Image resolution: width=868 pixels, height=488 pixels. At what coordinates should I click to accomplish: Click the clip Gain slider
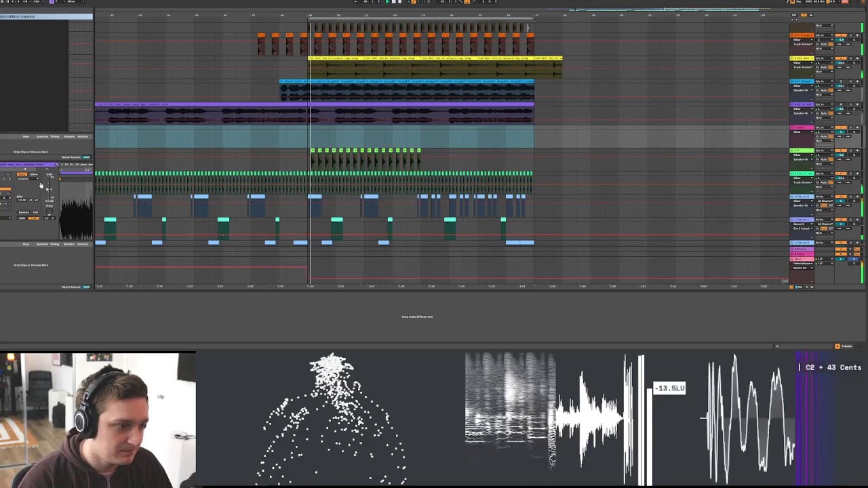point(48,188)
